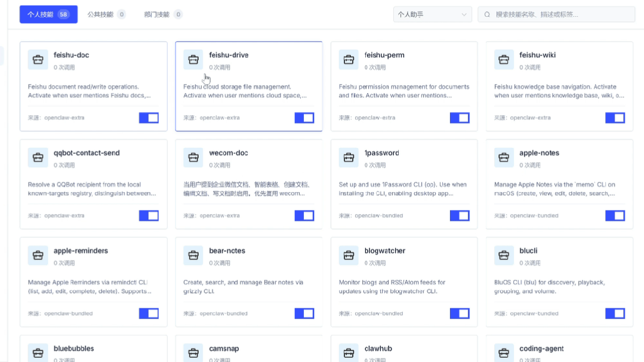This screenshot has height=362, width=644.
Task: Switch to the 部门技能 tab
Action: (162, 14)
